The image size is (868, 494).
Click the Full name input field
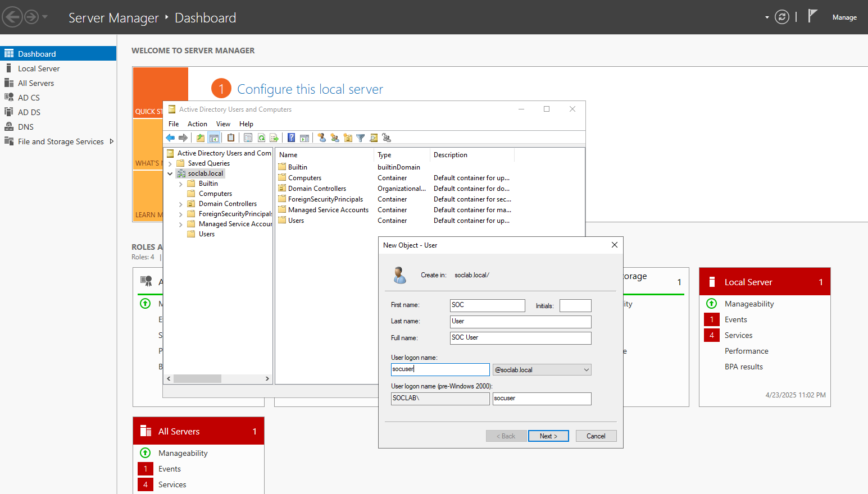pos(521,338)
